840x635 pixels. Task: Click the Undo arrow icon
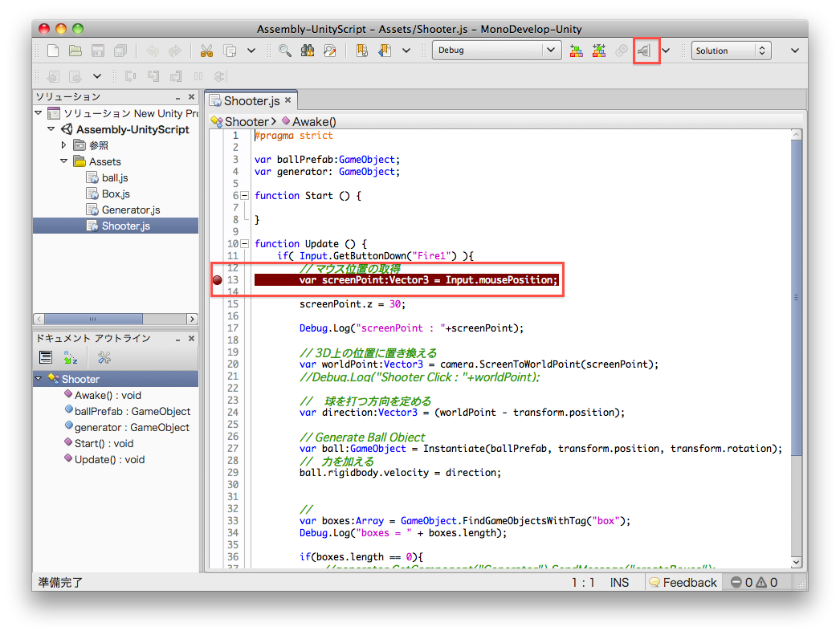click(x=153, y=51)
